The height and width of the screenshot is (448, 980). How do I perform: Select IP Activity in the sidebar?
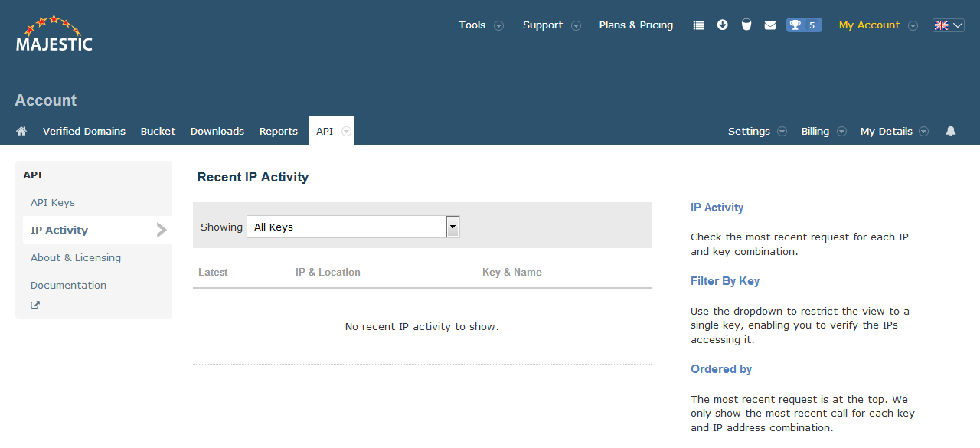pos(97,230)
